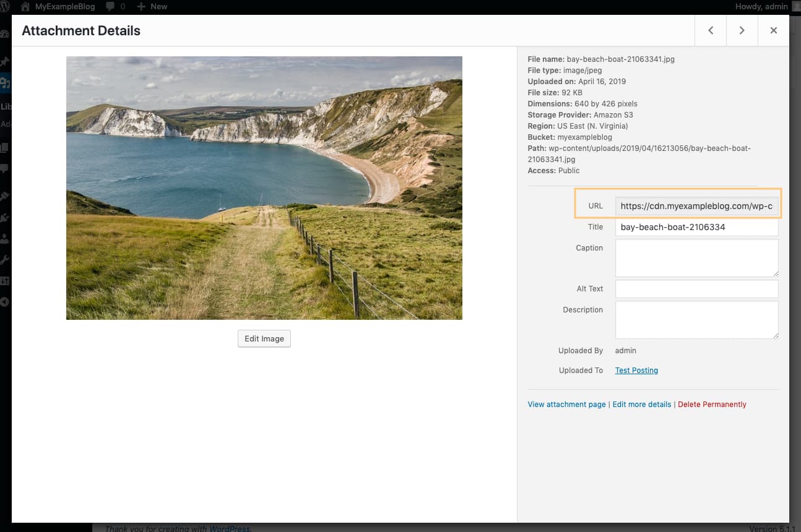Select the highlighted URL field
Screen dimensions: 801x532
click(x=696, y=205)
